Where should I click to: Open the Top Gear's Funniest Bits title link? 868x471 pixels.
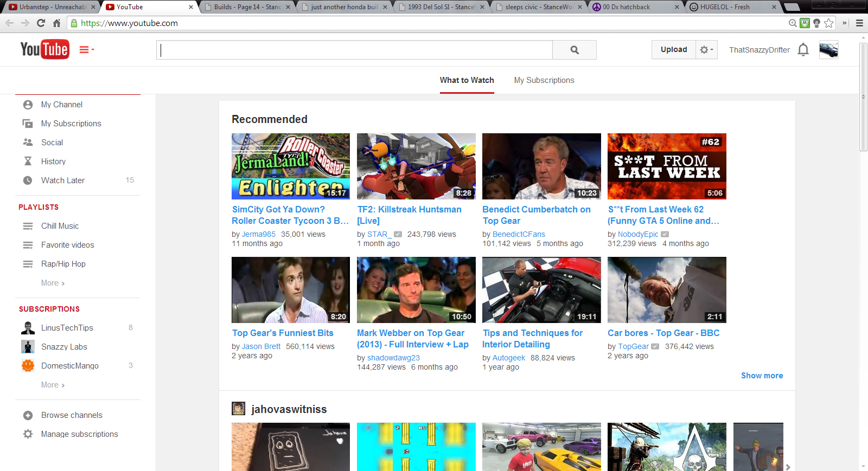click(x=283, y=333)
